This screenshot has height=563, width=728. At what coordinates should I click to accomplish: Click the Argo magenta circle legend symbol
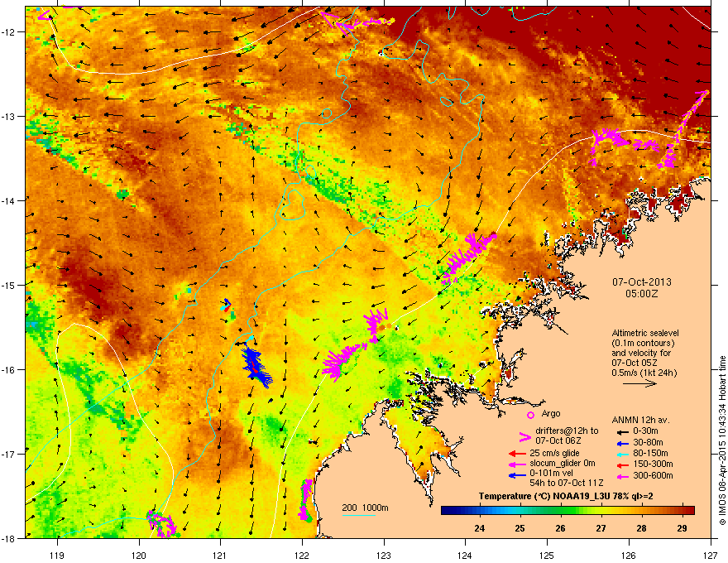[530, 415]
